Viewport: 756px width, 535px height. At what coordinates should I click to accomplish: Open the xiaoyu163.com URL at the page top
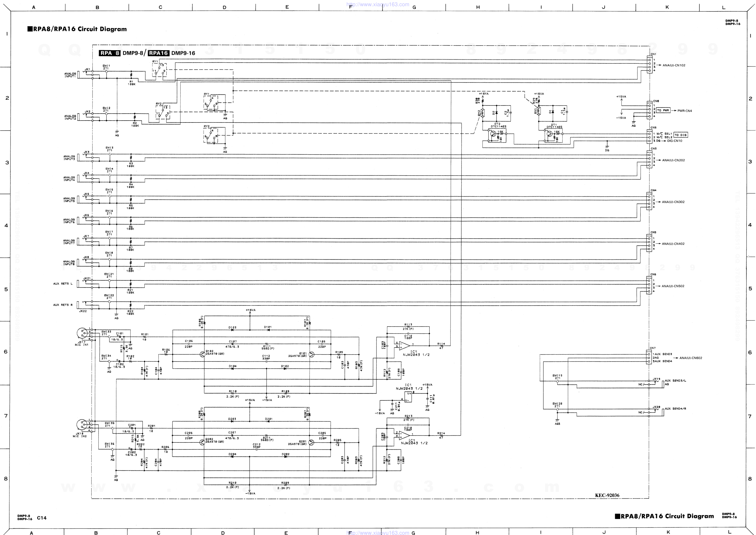tap(378, 5)
